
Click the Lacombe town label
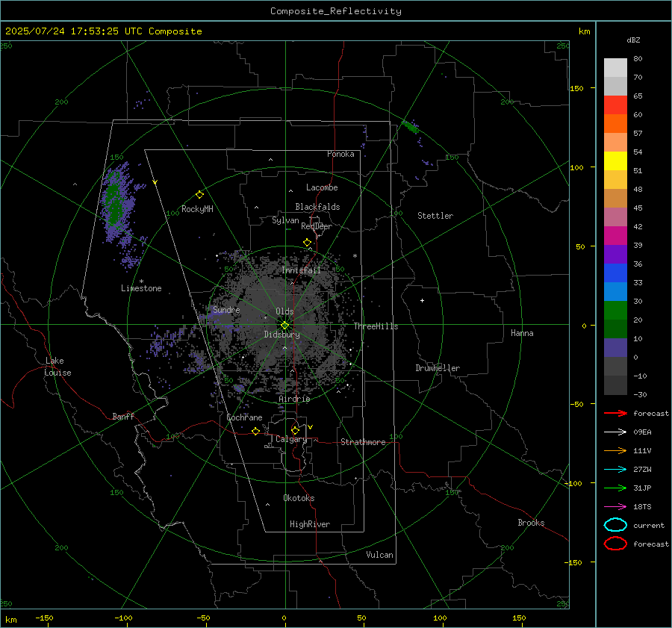pos(322,187)
